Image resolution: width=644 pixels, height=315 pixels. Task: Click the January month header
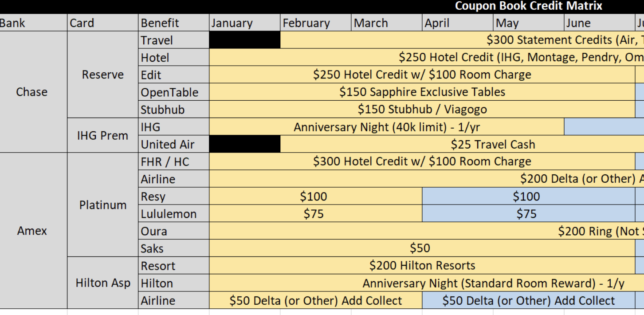[x=245, y=23]
